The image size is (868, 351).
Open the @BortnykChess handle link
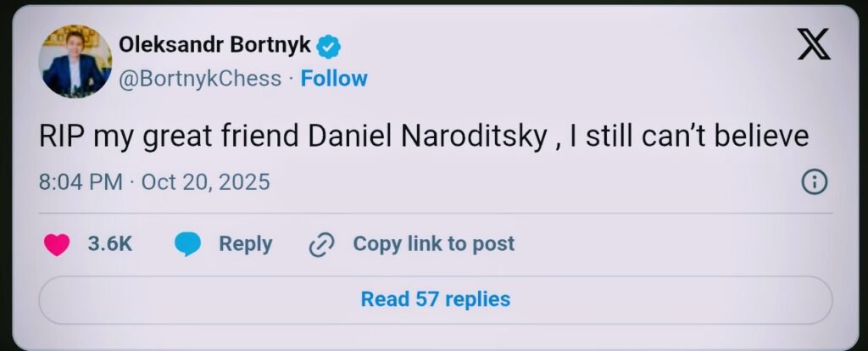200,79
